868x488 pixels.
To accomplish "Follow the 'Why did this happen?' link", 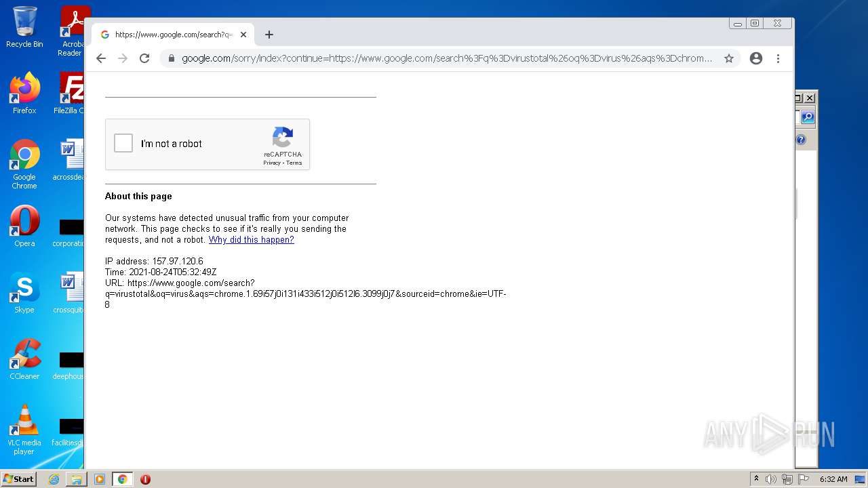I will click(252, 240).
